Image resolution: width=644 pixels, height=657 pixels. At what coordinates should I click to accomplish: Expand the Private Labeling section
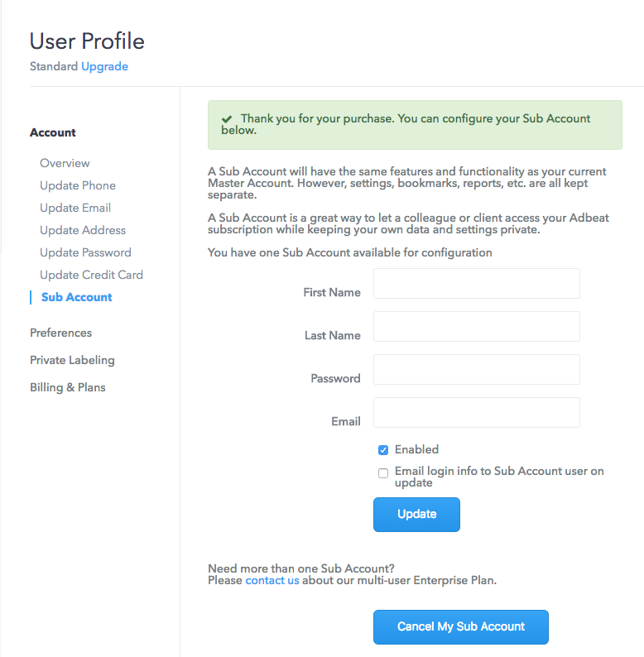(x=72, y=360)
